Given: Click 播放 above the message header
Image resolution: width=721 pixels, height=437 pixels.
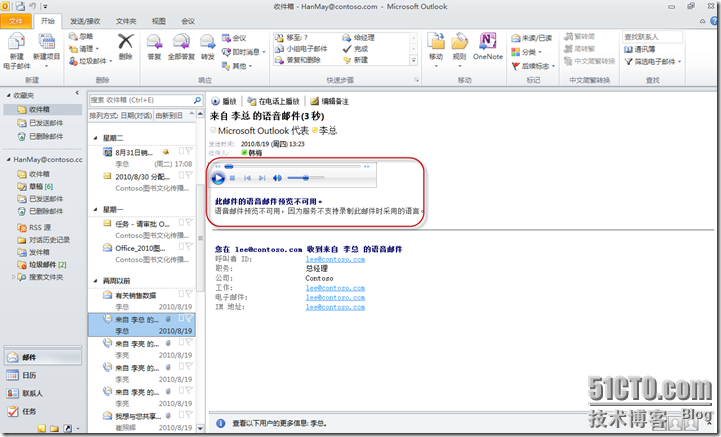Looking at the screenshot, I should click(x=223, y=101).
